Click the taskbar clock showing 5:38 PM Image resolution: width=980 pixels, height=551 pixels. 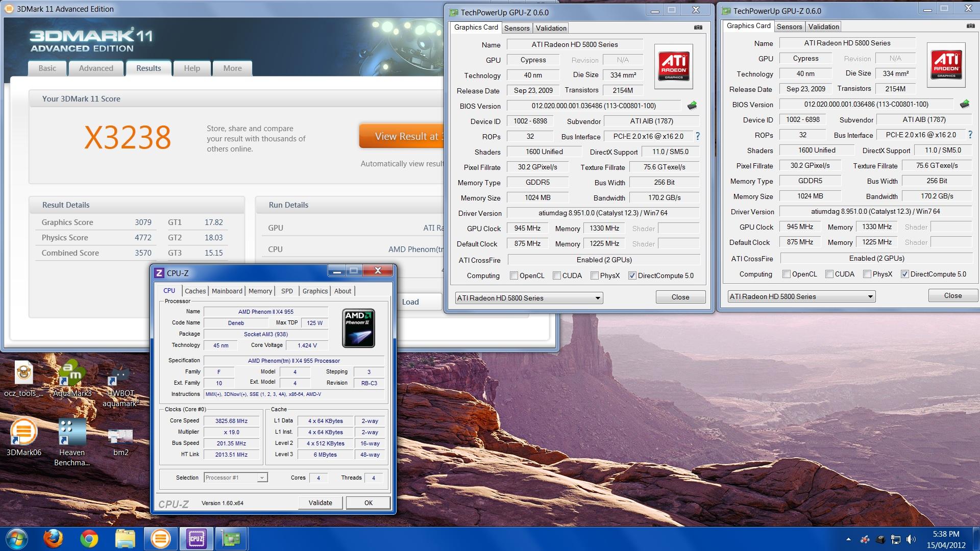946,539
